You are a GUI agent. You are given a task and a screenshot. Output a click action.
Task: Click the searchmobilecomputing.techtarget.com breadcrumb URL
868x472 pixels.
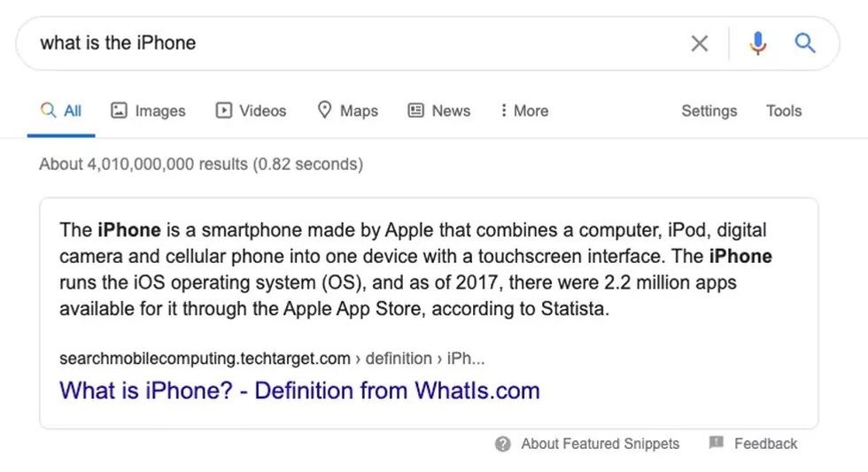pos(205,359)
